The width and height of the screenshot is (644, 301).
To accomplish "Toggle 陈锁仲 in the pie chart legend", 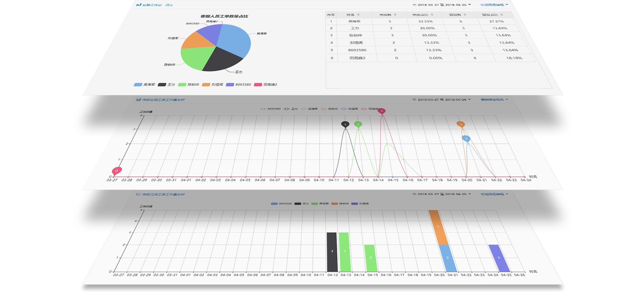I will pos(189,85).
